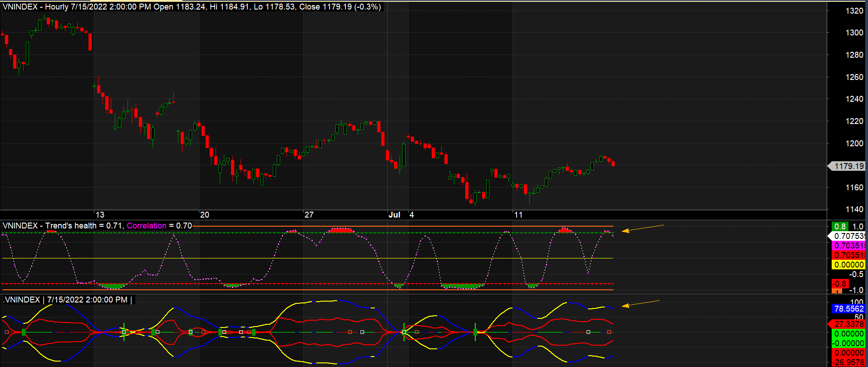Screen dimensions: 868x367
Task: Click the Trend's health label text
Action: click(71, 226)
